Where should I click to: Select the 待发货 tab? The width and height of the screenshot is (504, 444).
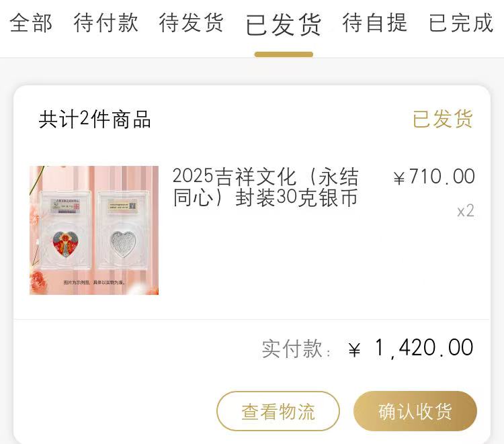(x=192, y=23)
